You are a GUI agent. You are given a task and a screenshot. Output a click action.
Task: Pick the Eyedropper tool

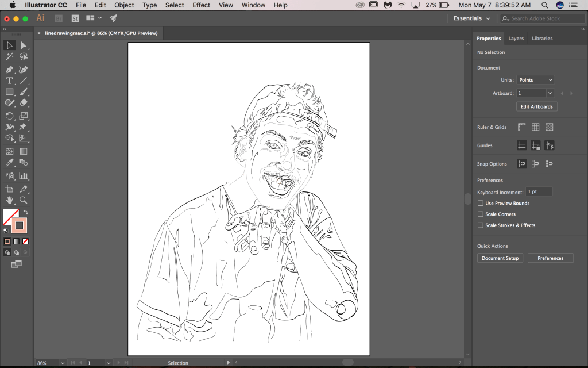point(9,162)
